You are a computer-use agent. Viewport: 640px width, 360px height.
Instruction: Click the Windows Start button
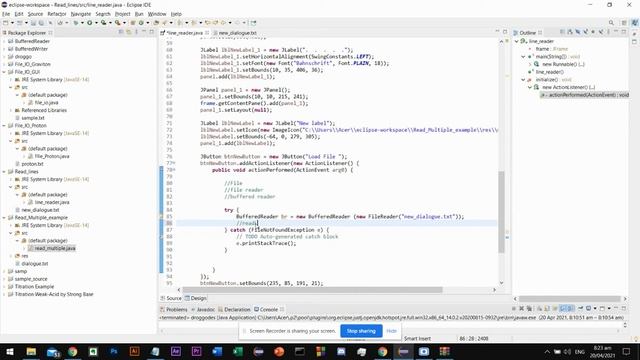[x=10, y=351]
